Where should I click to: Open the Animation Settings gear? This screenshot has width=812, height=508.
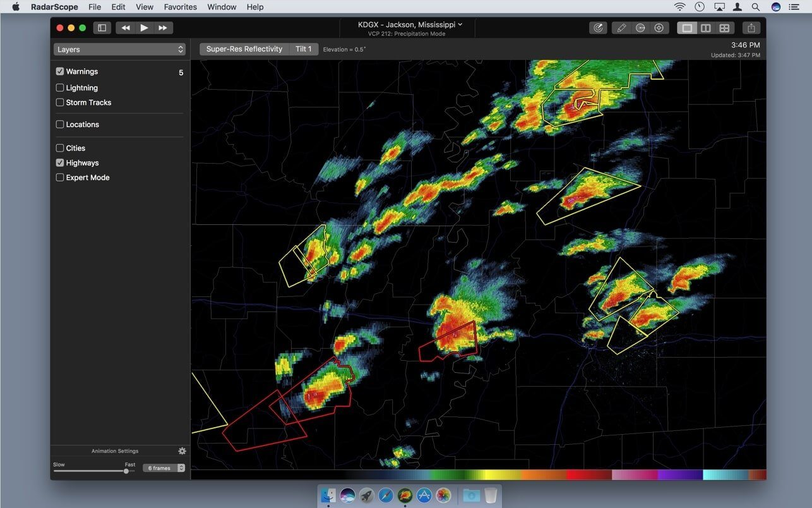182,451
